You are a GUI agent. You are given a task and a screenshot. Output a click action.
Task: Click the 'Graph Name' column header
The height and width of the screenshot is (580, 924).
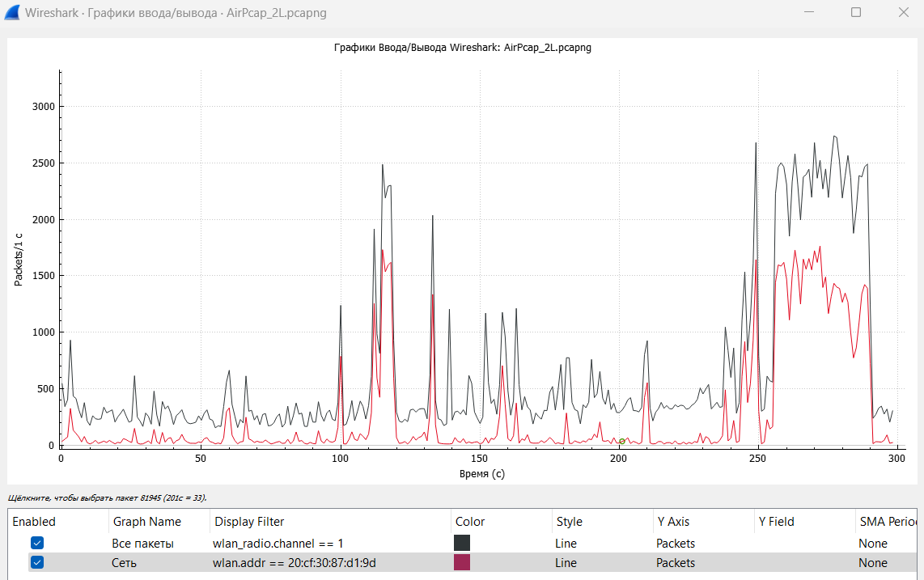click(159, 522)
